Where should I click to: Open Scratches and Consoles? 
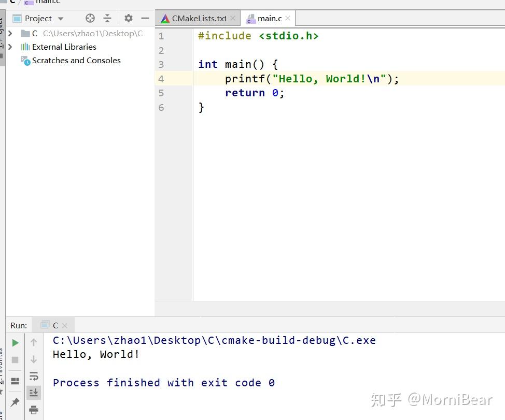pos(76,60)
